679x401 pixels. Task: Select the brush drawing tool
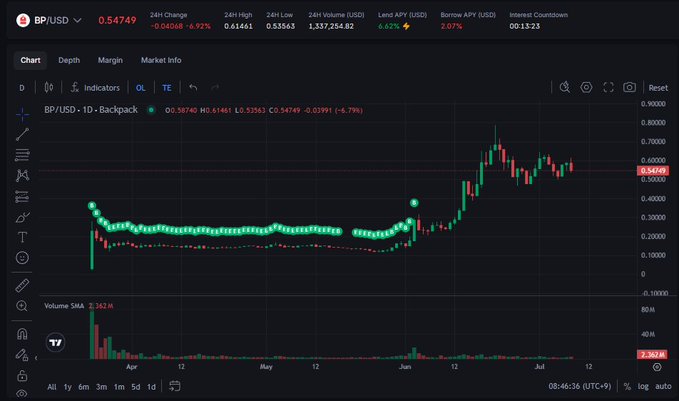coord(22,217)
